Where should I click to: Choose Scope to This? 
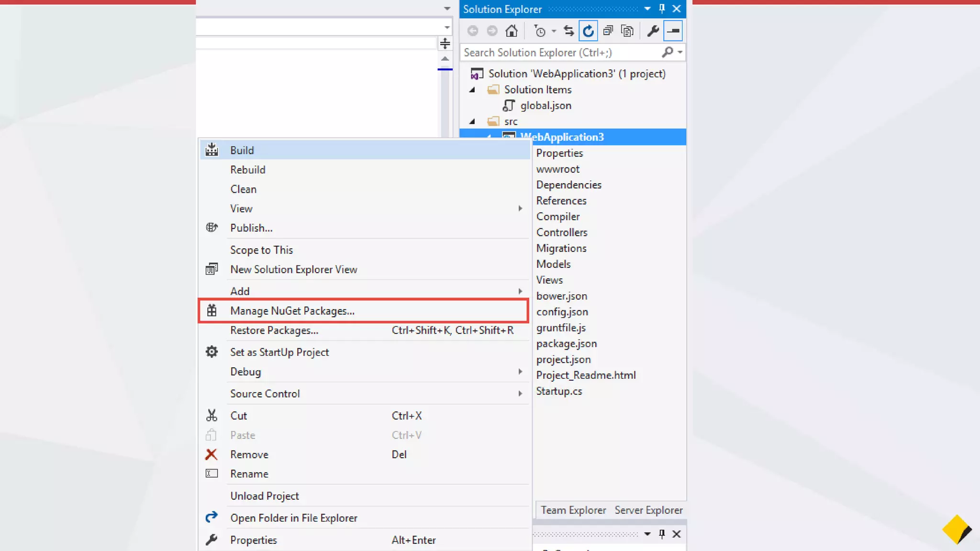point(365,250)
